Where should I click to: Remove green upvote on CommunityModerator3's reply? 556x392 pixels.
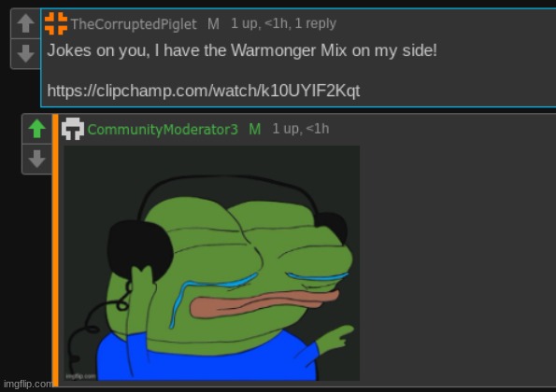coord(36,129)
